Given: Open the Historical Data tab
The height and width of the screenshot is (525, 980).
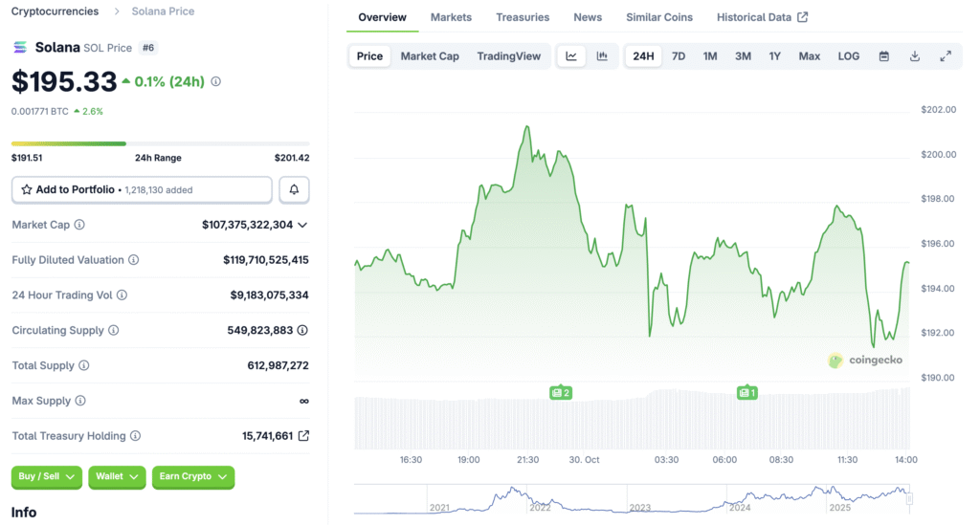Looking at the screenshot, I should [x=762, y=17].
